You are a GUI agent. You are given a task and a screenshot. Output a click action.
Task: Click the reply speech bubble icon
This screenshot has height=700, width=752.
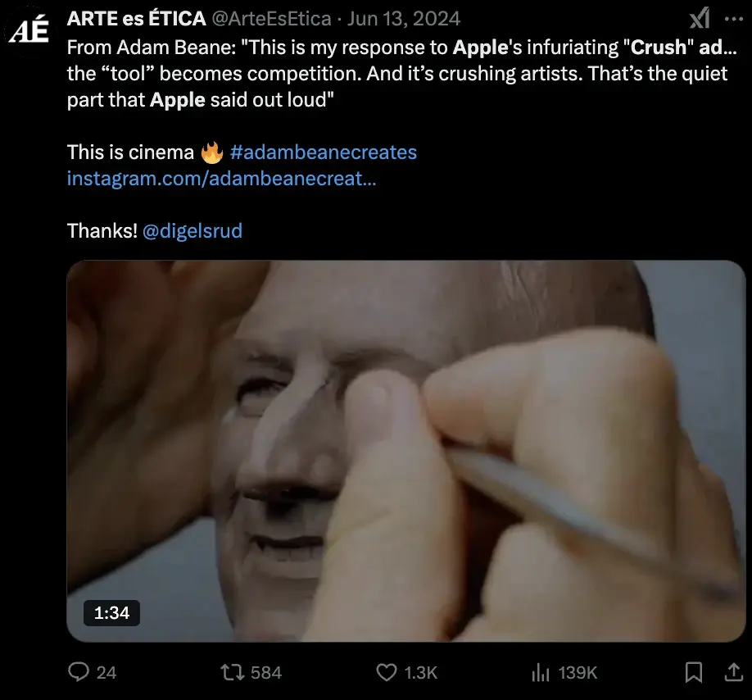(x=79, y=672)
